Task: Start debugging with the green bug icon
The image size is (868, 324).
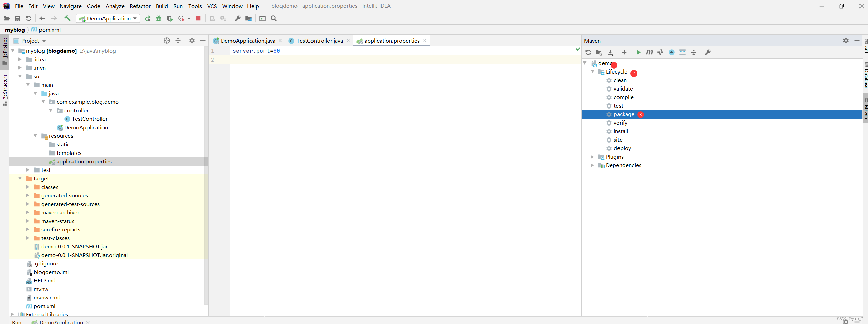Action: (159, 18)
